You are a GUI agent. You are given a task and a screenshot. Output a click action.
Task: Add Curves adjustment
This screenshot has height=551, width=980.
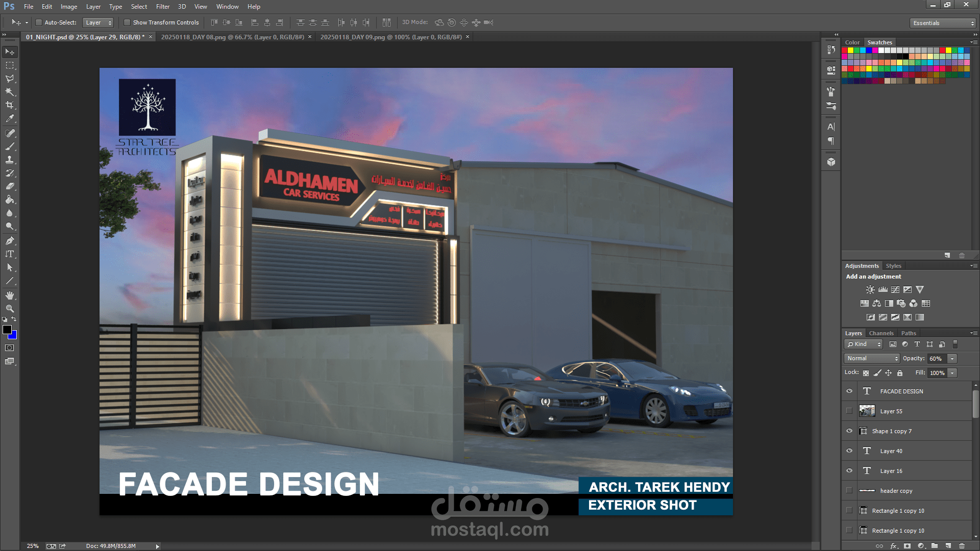coord(895,289)
